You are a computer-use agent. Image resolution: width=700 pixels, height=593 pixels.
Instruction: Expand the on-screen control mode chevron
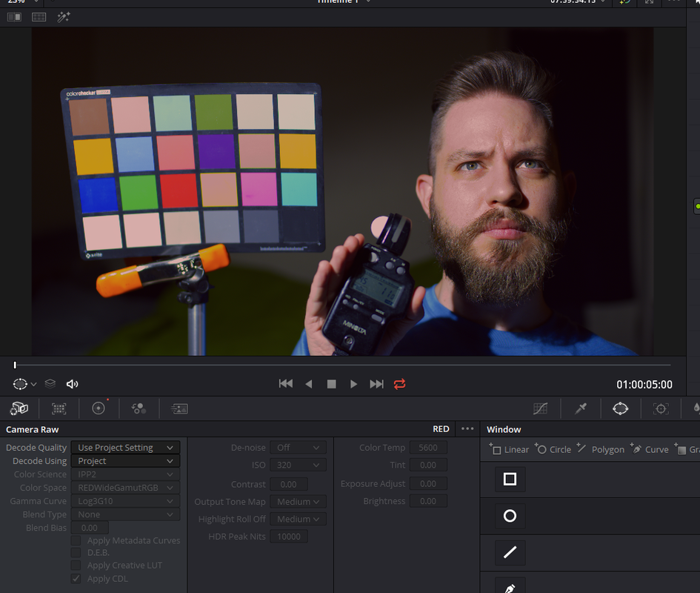(x=33, y=384)
